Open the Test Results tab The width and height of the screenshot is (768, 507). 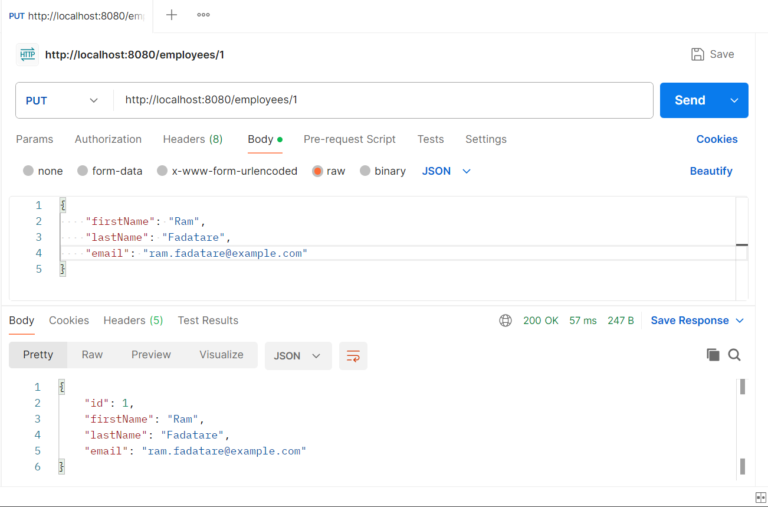click(208, 320)
